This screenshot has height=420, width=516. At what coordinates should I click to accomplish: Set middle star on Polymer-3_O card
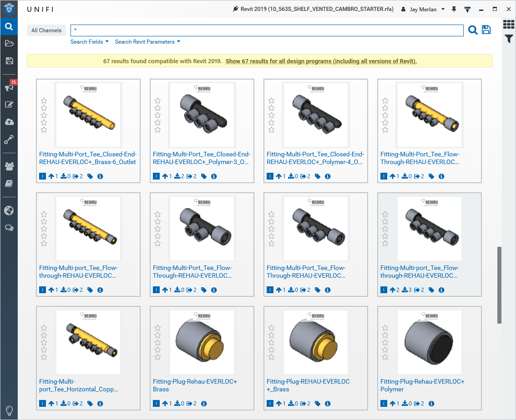(x=157, y=115)
